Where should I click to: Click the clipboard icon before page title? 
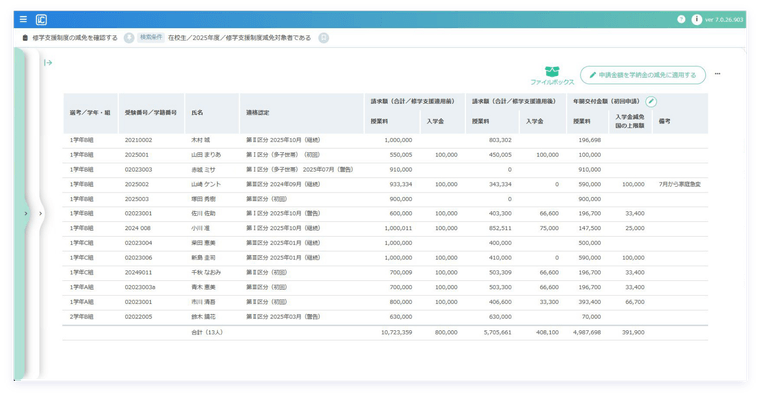coord(25,38)
